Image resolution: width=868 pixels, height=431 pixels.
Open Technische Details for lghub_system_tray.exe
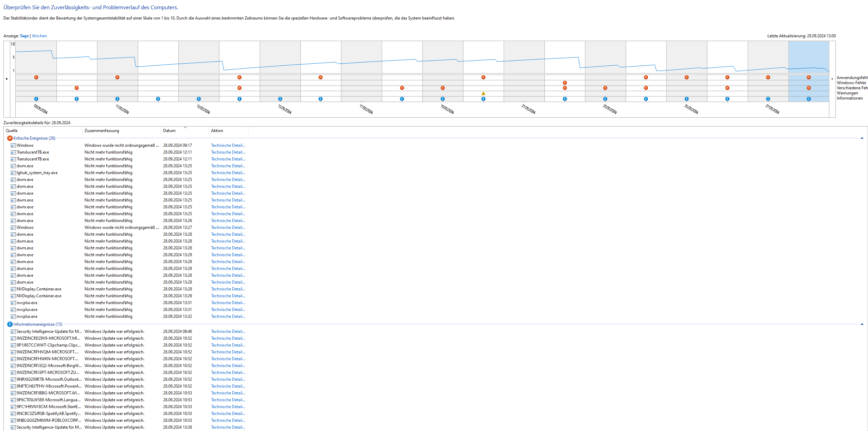coord(228,173)
